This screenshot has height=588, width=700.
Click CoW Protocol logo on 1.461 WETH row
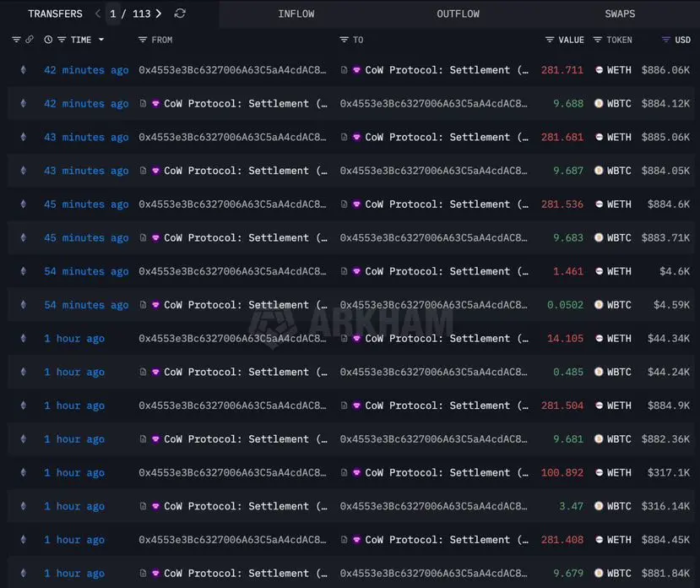click(356, 271)
